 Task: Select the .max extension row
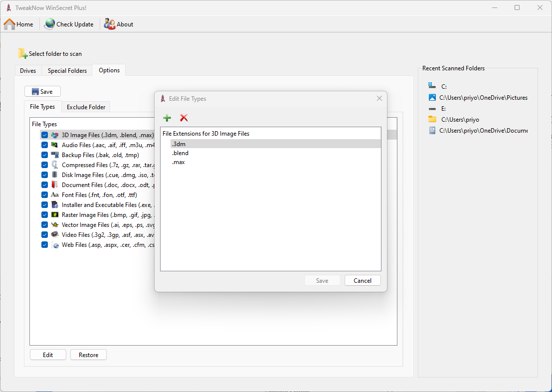(275, 162)
